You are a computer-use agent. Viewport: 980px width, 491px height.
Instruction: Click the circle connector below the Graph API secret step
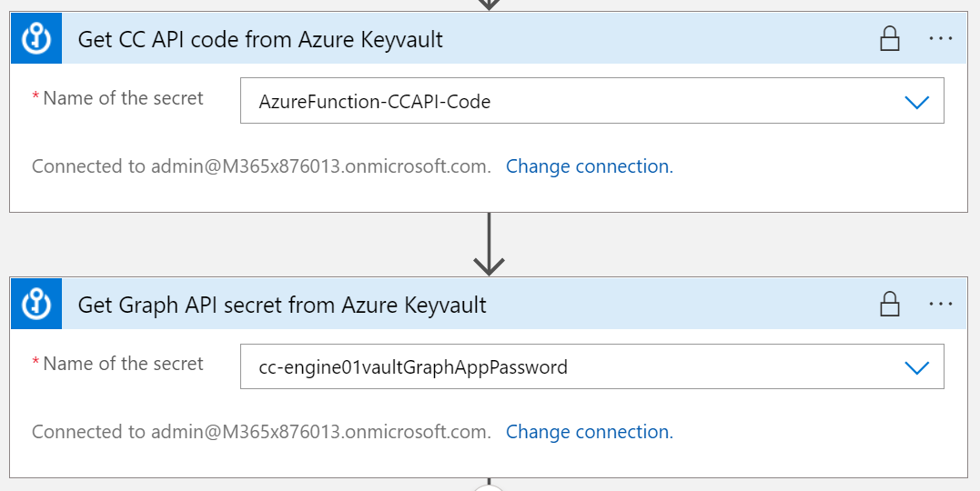489,486
